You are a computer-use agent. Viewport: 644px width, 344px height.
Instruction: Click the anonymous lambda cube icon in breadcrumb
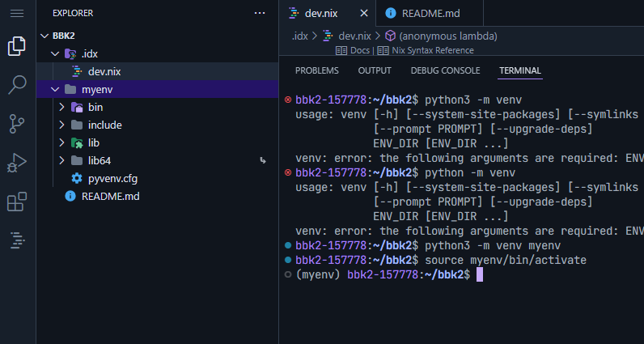pos(390,36)
